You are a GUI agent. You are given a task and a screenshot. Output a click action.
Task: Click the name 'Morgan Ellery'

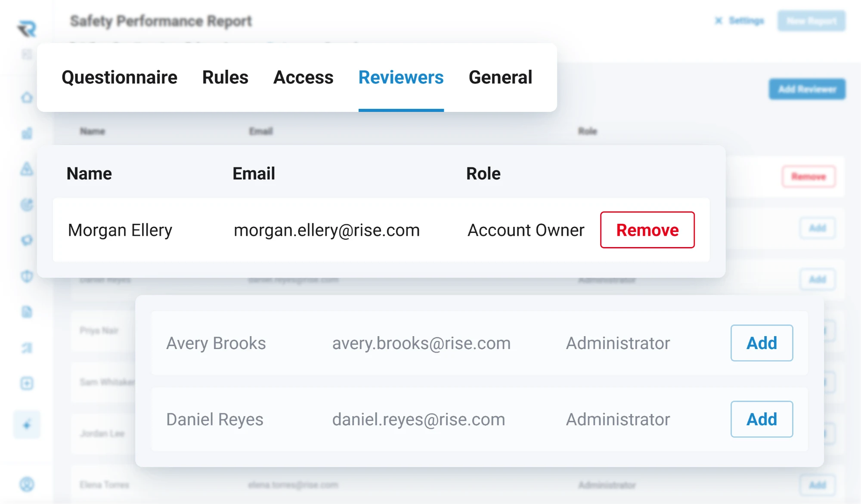pos(120,230)
